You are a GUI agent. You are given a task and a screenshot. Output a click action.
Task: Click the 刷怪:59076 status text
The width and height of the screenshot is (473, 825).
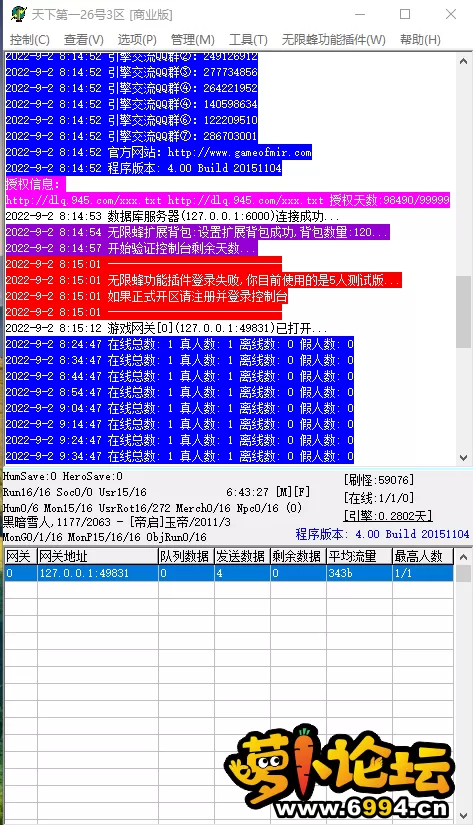(379, 480)
